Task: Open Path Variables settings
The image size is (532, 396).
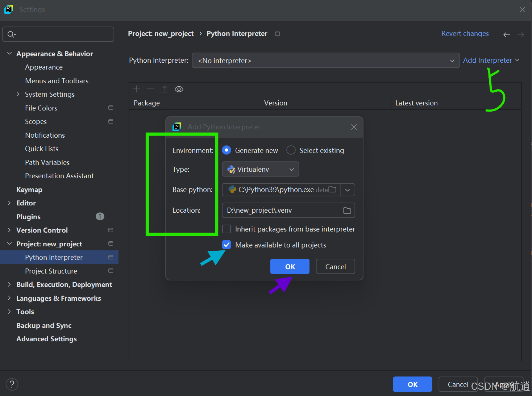Action: point(47,162)
